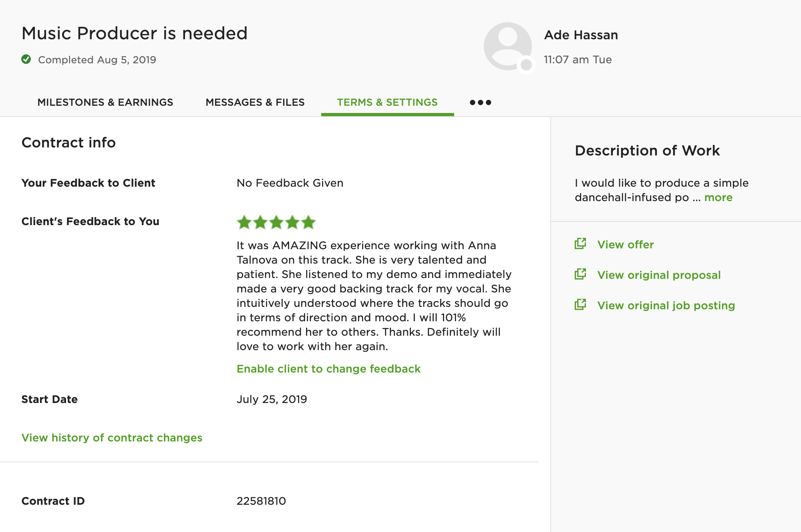Click the contract ID number 22581810

tap(261, 501)
